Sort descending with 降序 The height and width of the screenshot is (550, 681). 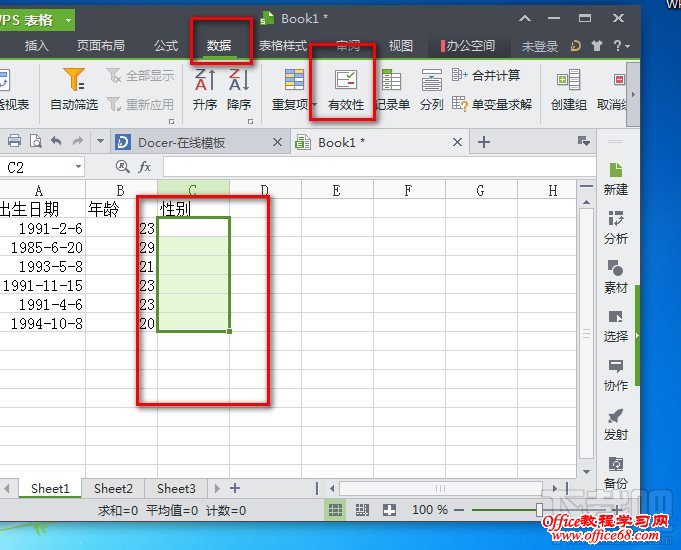point(239,90)
